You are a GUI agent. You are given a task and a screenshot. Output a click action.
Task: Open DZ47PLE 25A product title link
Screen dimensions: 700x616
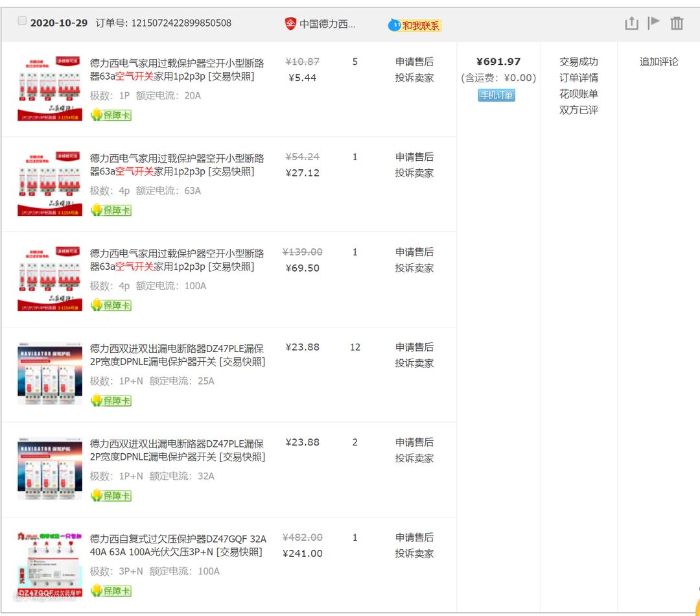[x=177, y=355]
